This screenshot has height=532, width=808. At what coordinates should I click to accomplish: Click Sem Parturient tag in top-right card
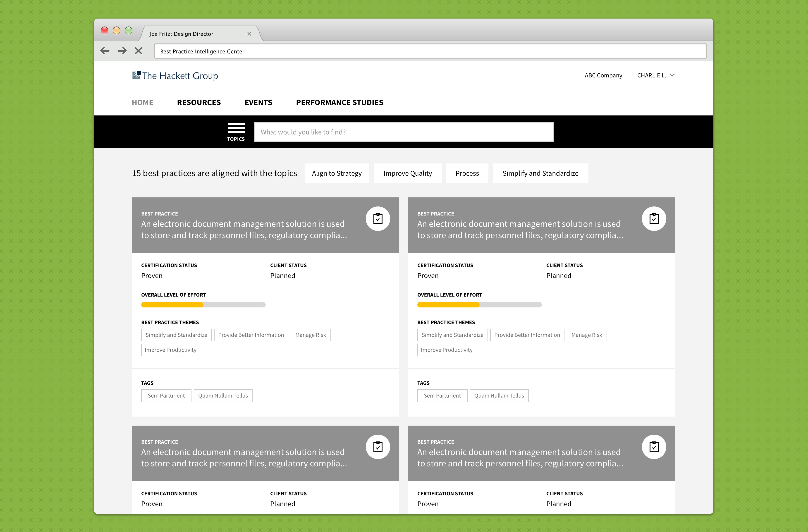tap(442, 396)
